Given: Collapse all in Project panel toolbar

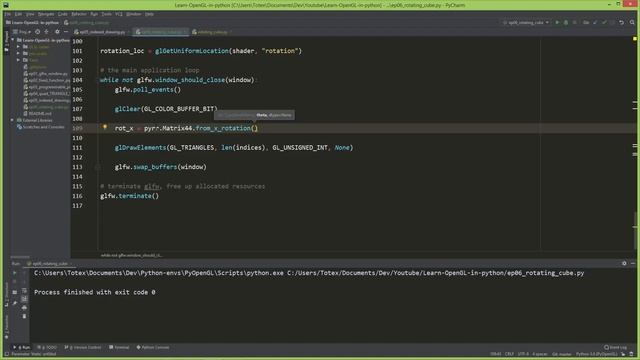Looking at the screenshot, I should (x=47, y=32).
